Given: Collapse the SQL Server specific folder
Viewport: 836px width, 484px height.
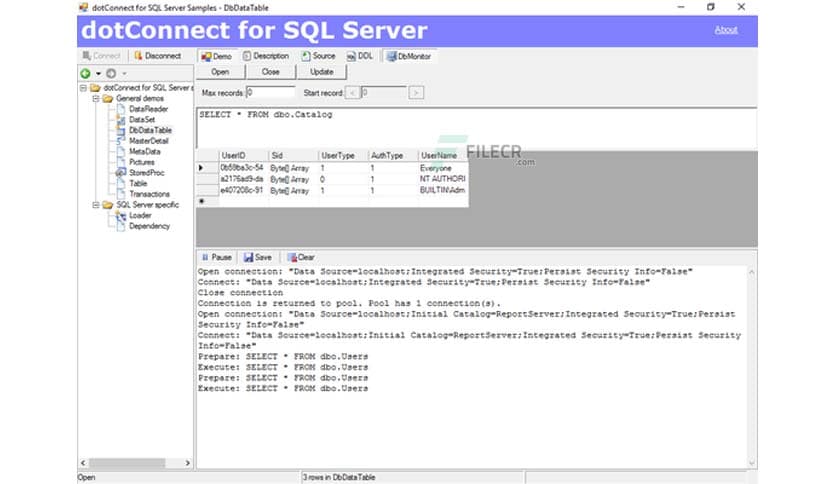Looking at the screenshot, I should coord(96,205).
